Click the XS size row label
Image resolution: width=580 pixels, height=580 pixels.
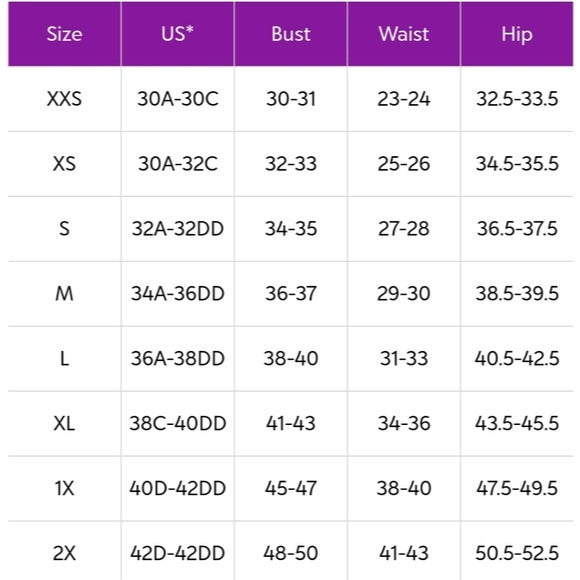tap(64, 164)
